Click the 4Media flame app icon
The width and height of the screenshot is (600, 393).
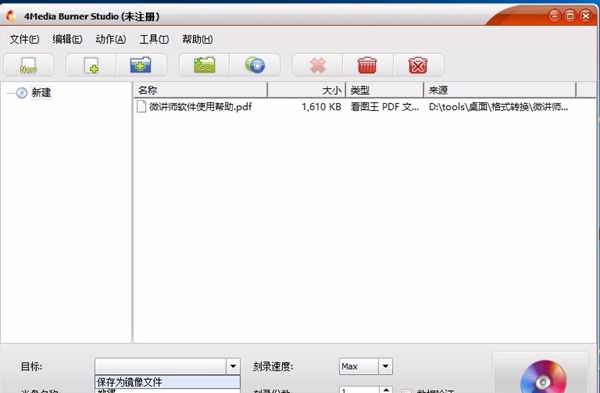point(11,16)
